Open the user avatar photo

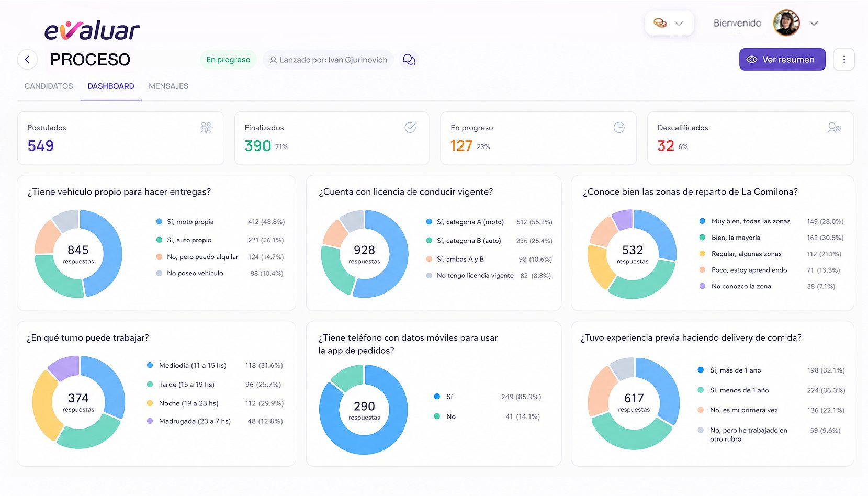tap(786, 23)
